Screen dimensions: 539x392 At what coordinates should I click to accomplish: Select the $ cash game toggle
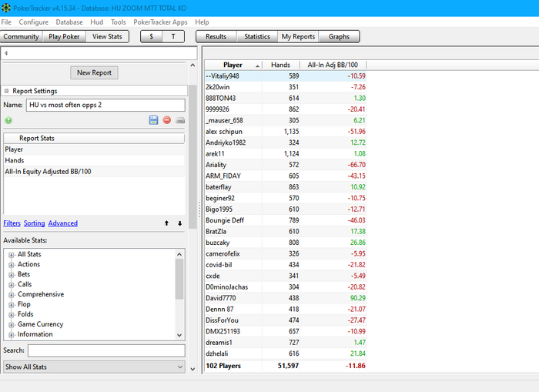pos(151,36)
